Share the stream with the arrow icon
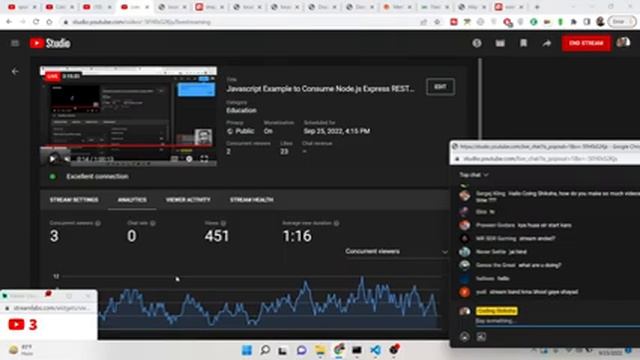640x360 pixels. (547, 43)
